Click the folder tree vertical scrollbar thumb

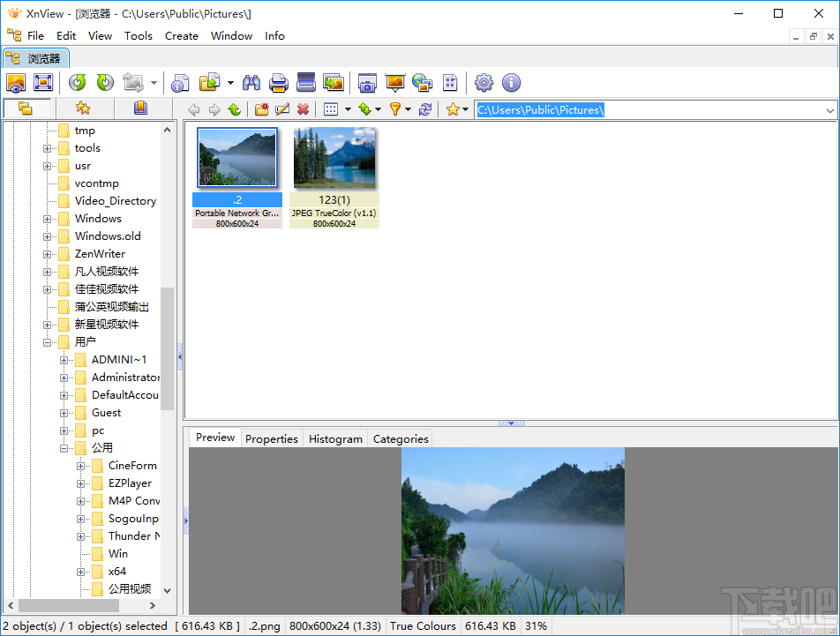click(x=167, y=348)
